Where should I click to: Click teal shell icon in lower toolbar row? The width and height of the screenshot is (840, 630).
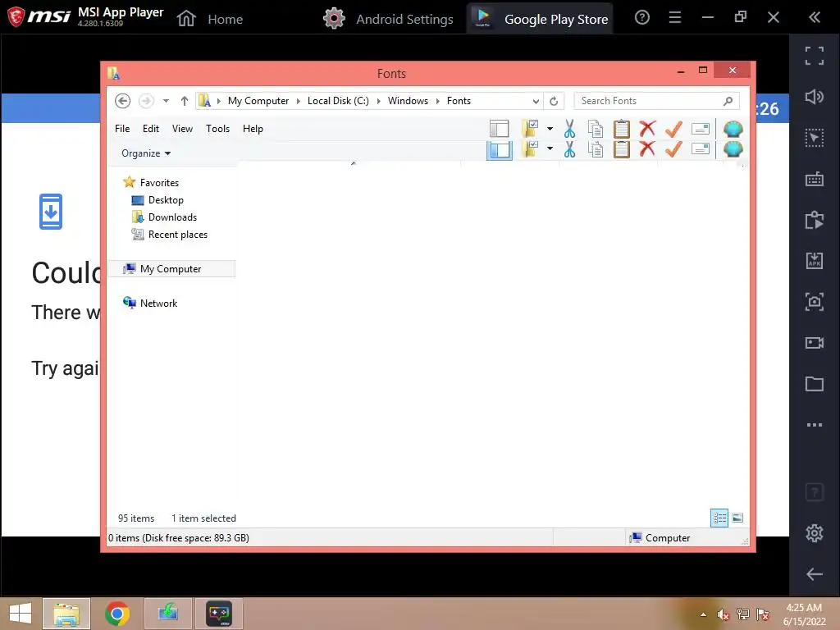[x=733, y=149]
